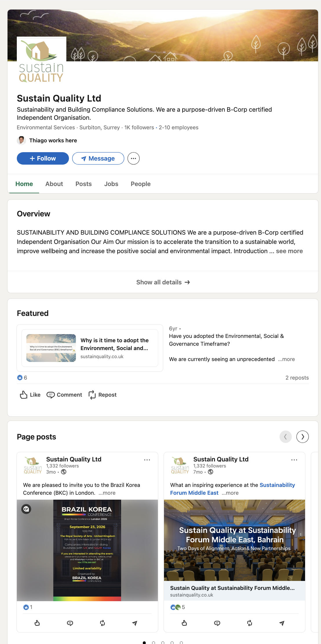Open reactions count on the Featured post
The image size is (321, 644).
(22, 378)
